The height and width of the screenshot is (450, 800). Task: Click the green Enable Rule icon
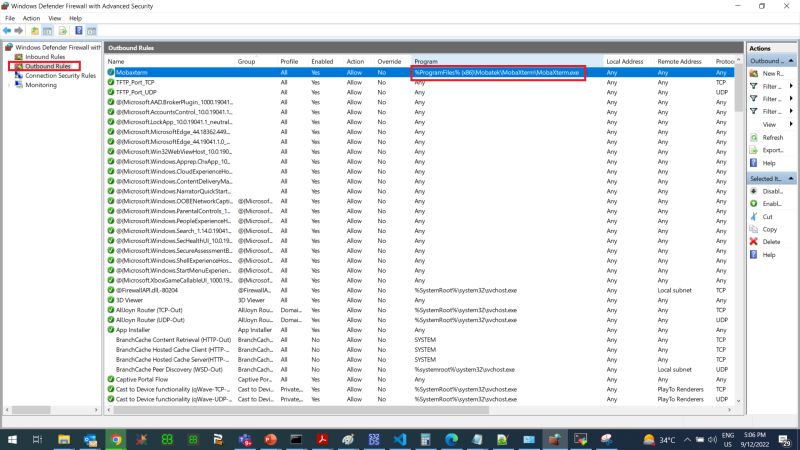coord(754,204)
